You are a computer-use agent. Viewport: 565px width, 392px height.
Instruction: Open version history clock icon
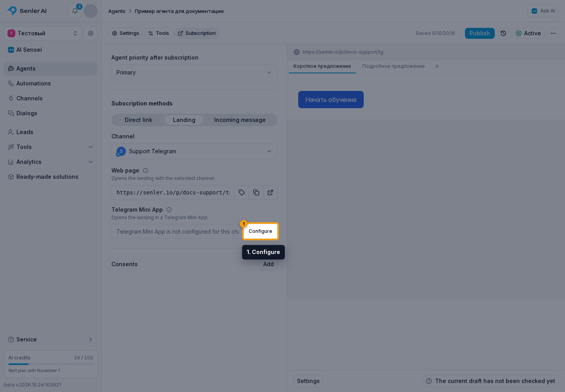[503, 33]
